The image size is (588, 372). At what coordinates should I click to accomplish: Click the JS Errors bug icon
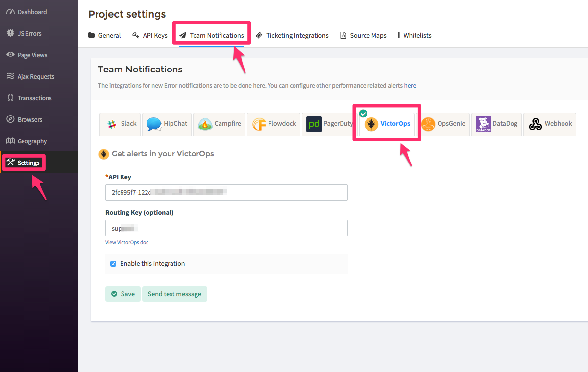pyautogui.click(x=10, y=33)
